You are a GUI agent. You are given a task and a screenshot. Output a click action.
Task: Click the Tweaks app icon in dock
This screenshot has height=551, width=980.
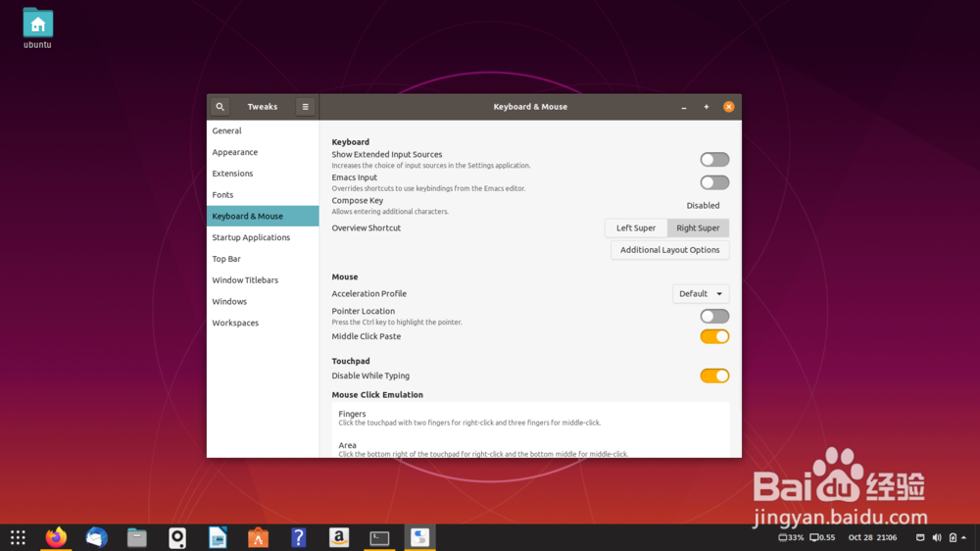pos(420,537)
